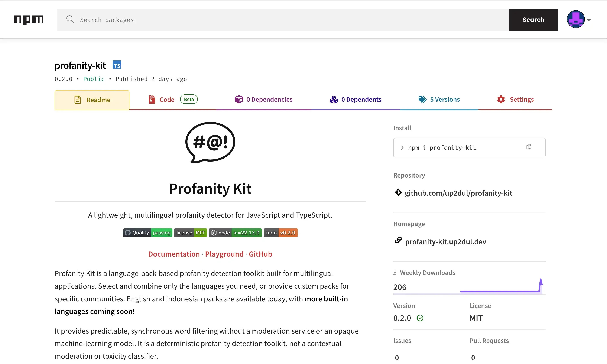Image resolution: width=607 pixels, height=364 pixels.
Task: Open the GitHub link in readme
Action: click(260, 254)
